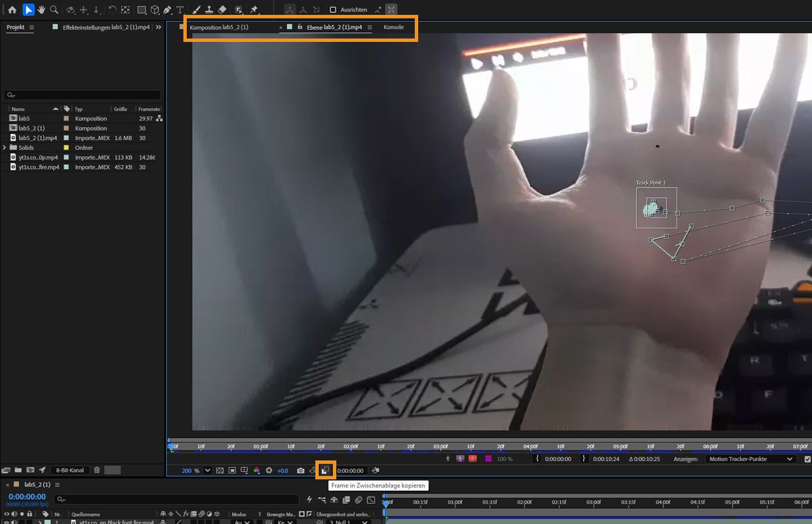
Task: Click the composition flowchart icon
Action: (159, 118)
